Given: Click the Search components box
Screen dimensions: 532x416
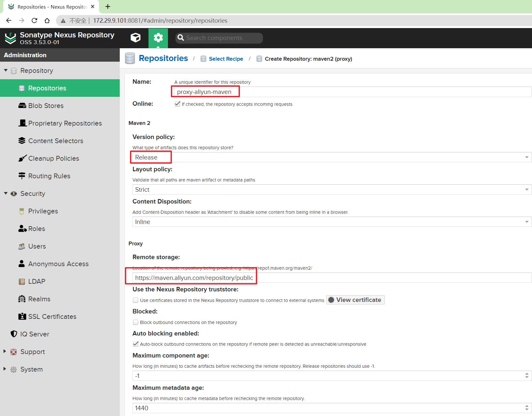Looking at the screenshot, I should 219,38.
